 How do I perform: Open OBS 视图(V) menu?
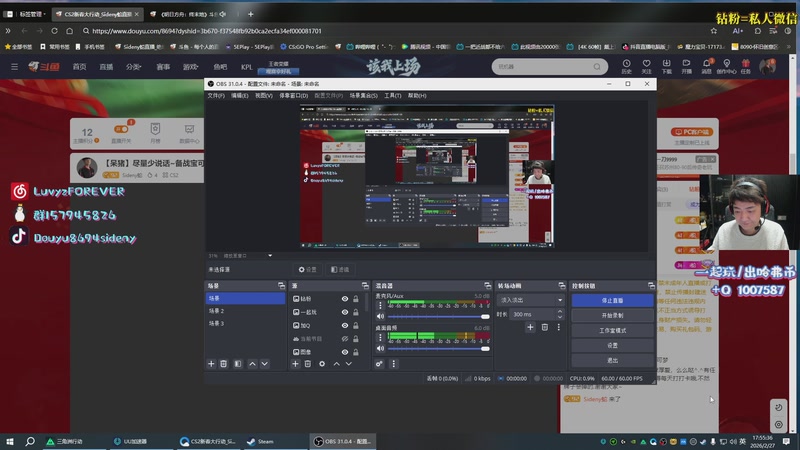(x=264, y=95)
